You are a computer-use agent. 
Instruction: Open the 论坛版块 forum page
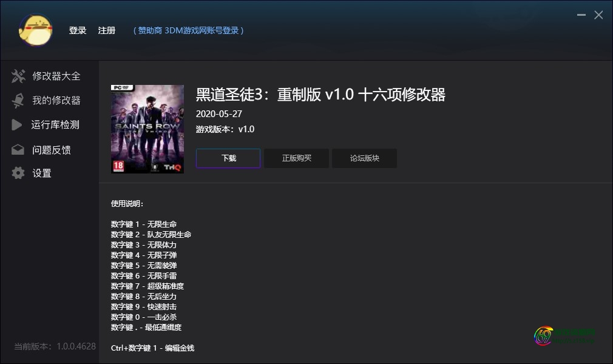(x=364, y=158)
